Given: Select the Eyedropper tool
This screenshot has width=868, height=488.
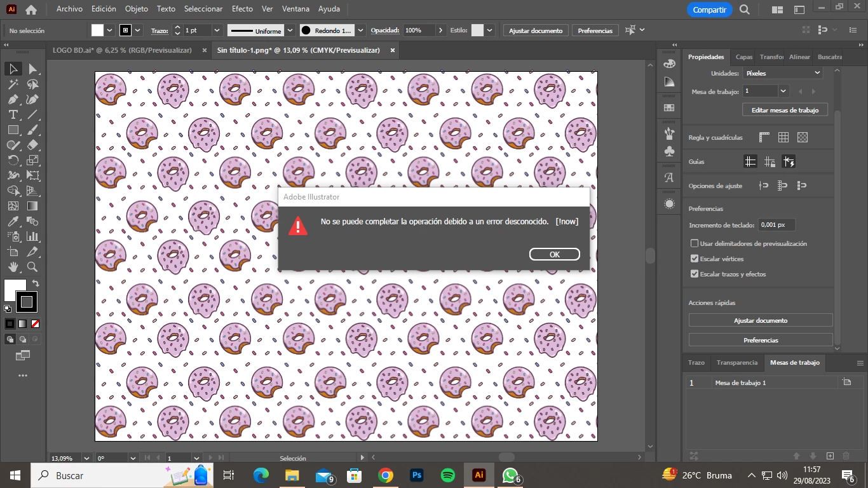Looking at the screenshot, I should (13, 221).
